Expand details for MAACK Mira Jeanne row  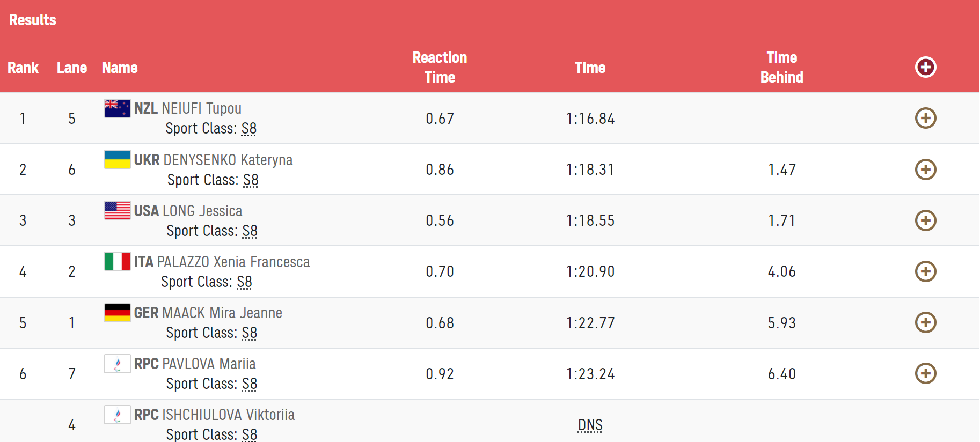[x=925, y=322]
